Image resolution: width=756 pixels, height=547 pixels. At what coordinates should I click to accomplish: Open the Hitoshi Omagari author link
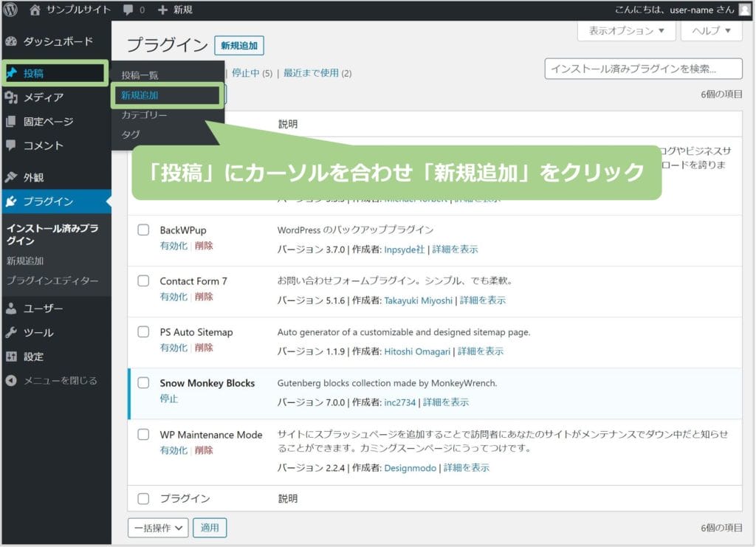417,352
